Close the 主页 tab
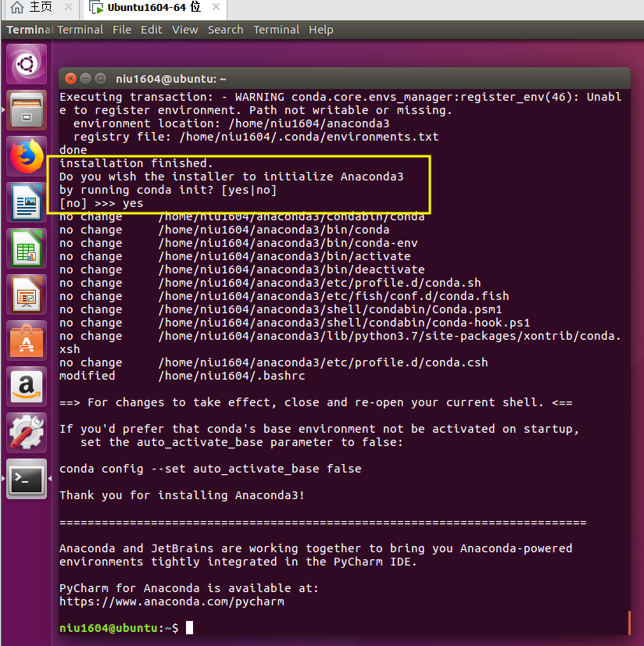Image resolution: width=644 pixels, height=646 pixels. 69,7
